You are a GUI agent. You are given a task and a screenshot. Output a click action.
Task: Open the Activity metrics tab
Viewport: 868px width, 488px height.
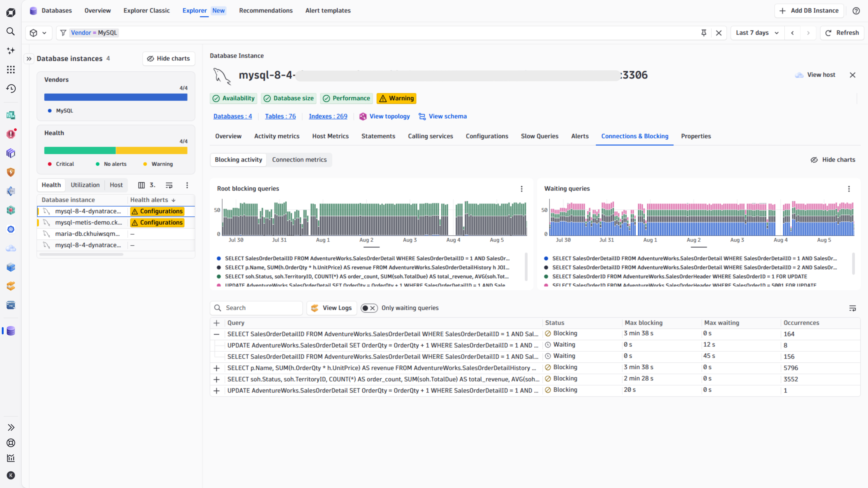pyautogui.click(x=277, y=136)
